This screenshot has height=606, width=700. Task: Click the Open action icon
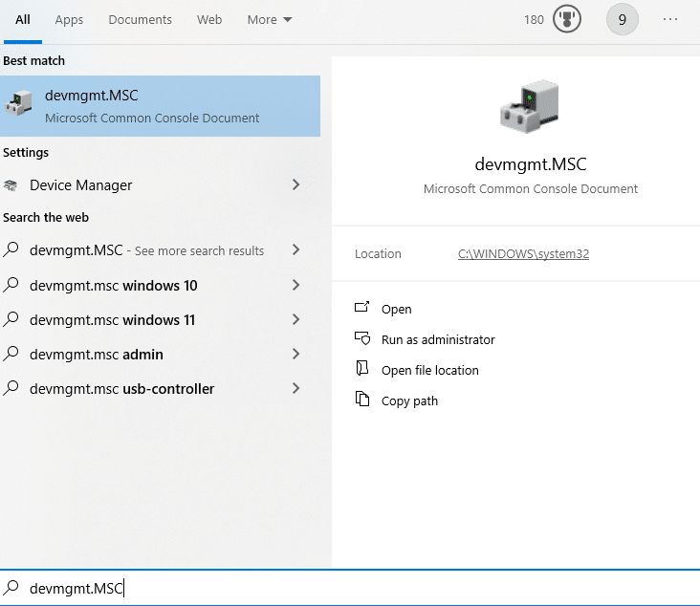point(361,308)
